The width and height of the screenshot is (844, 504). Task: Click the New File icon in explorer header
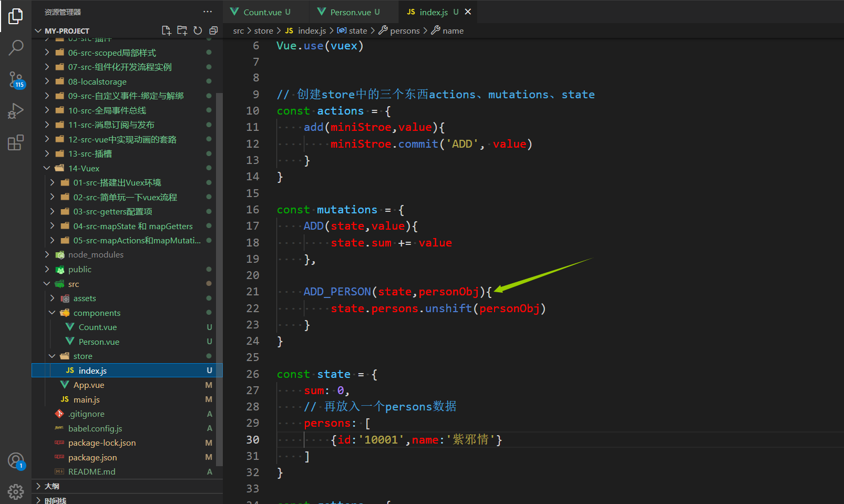(x=166, y=30)
